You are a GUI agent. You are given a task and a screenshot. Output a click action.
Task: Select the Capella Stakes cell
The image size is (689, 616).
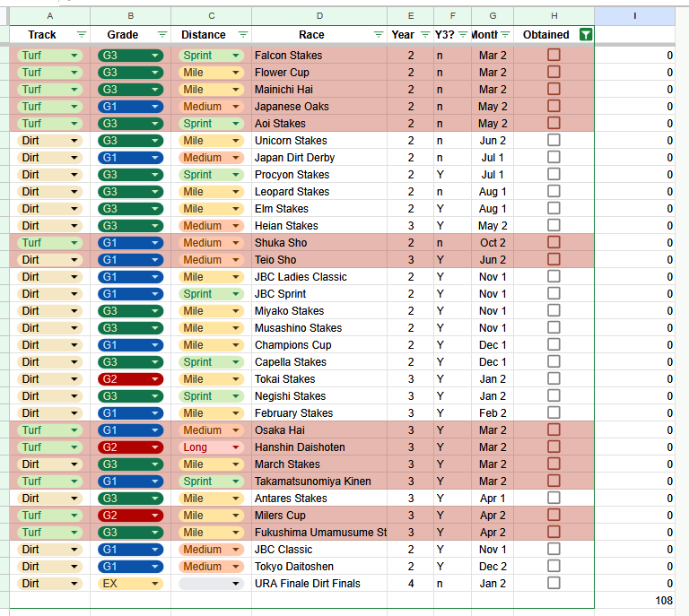[319, 361]
